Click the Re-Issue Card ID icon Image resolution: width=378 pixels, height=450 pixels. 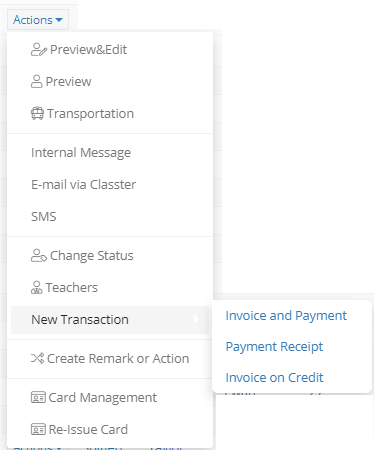38,429
